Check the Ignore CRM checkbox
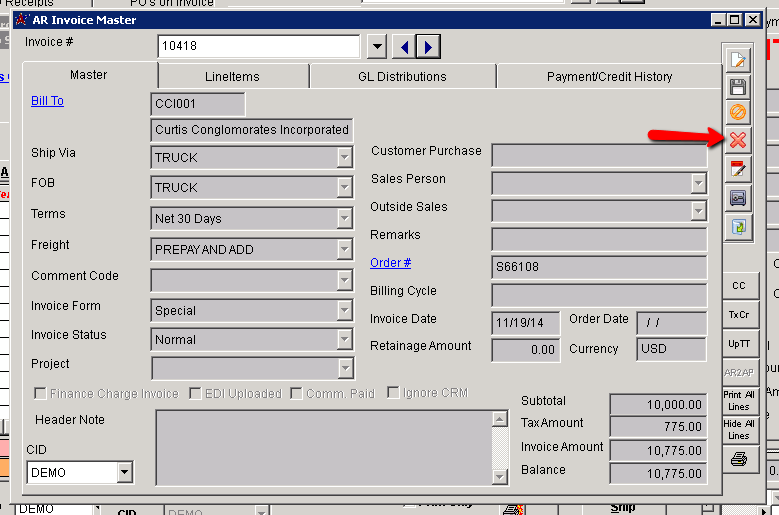779x515 pixels. (393, 393)
